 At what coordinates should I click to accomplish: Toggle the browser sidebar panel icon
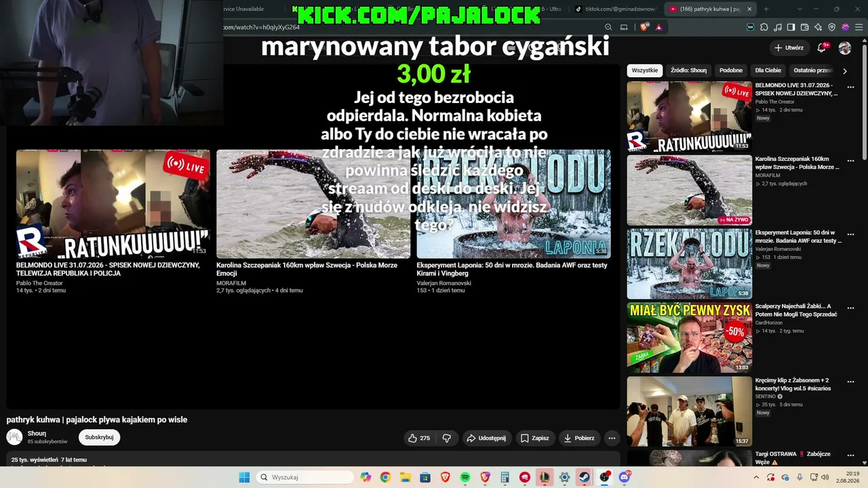click(x=791, y=27)
